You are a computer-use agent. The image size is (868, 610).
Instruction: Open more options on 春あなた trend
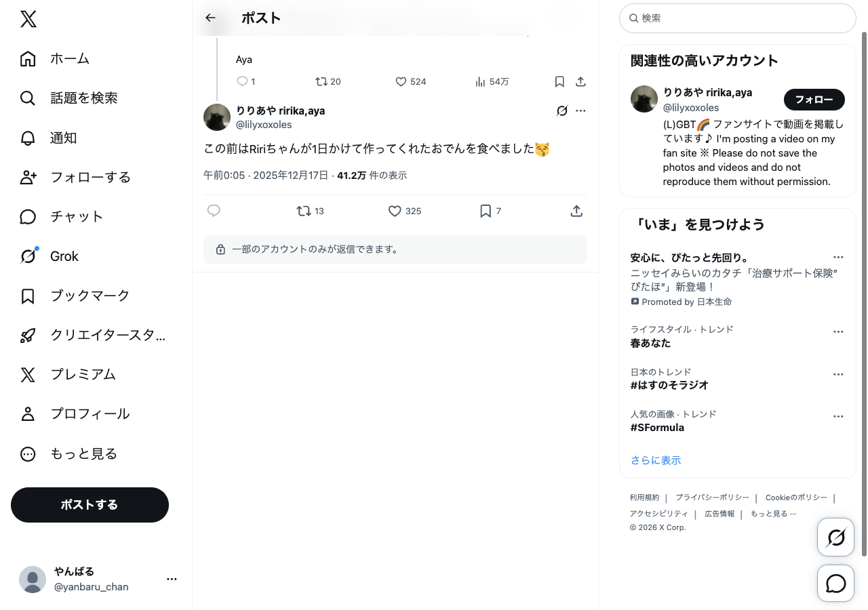click(838, 332)
